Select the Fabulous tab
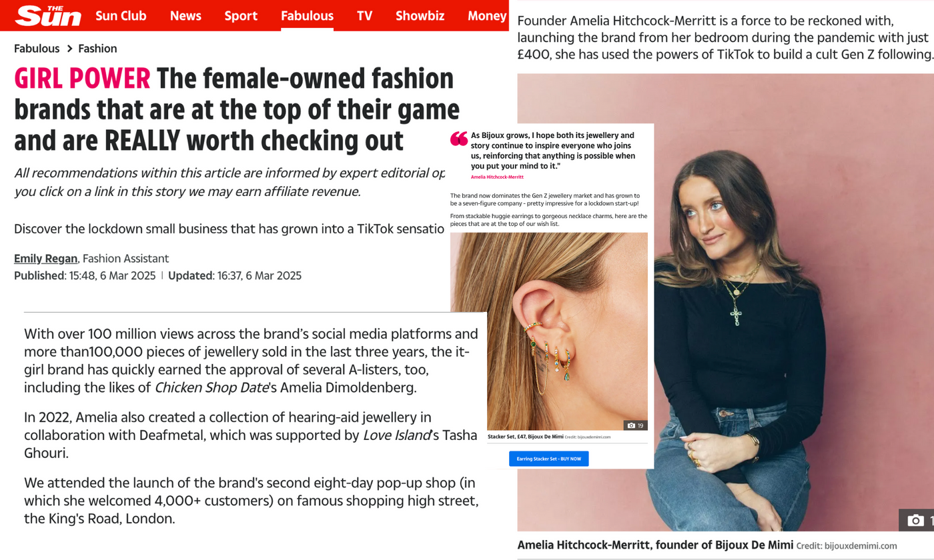Viewport: 934px width, 560px height. click(307, 15)
